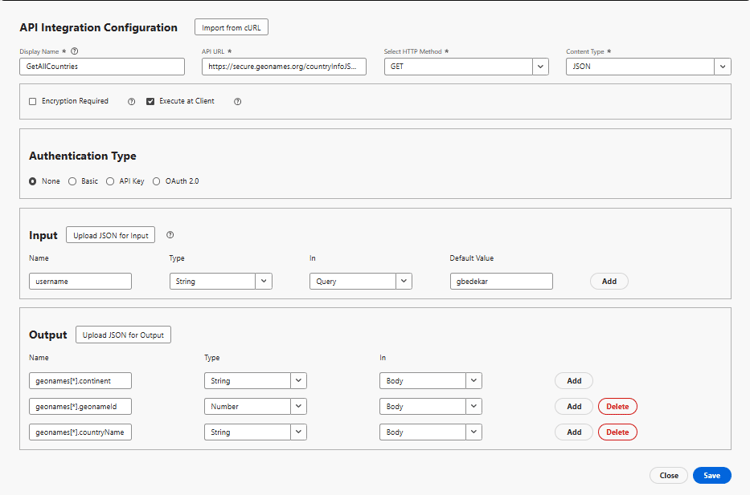
Task: Open help icon beside Execute at Client
Action: 238,101
